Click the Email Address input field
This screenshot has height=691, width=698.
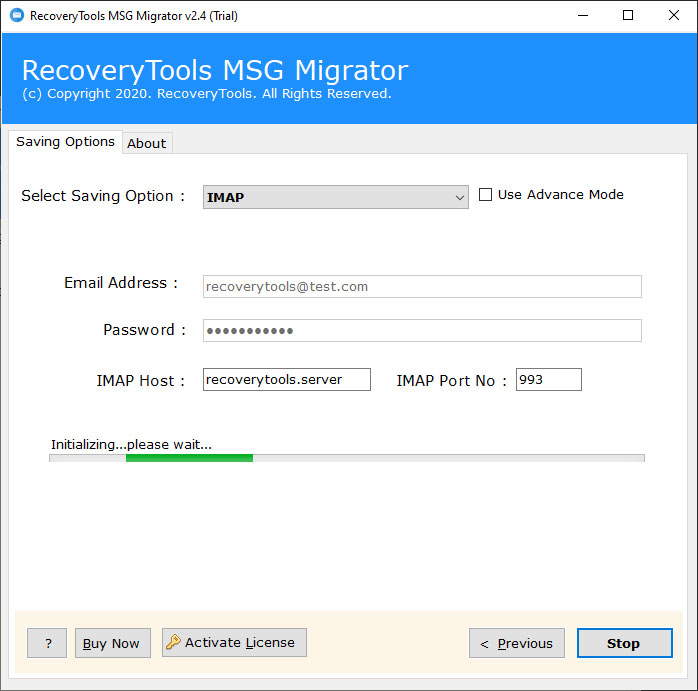[422, 286]
